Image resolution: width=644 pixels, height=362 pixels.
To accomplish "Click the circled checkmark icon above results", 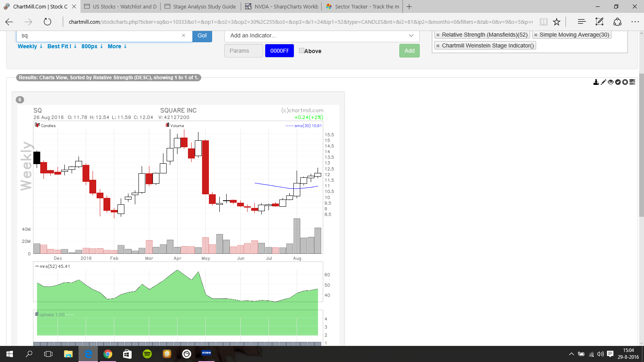I will (618, 82).
